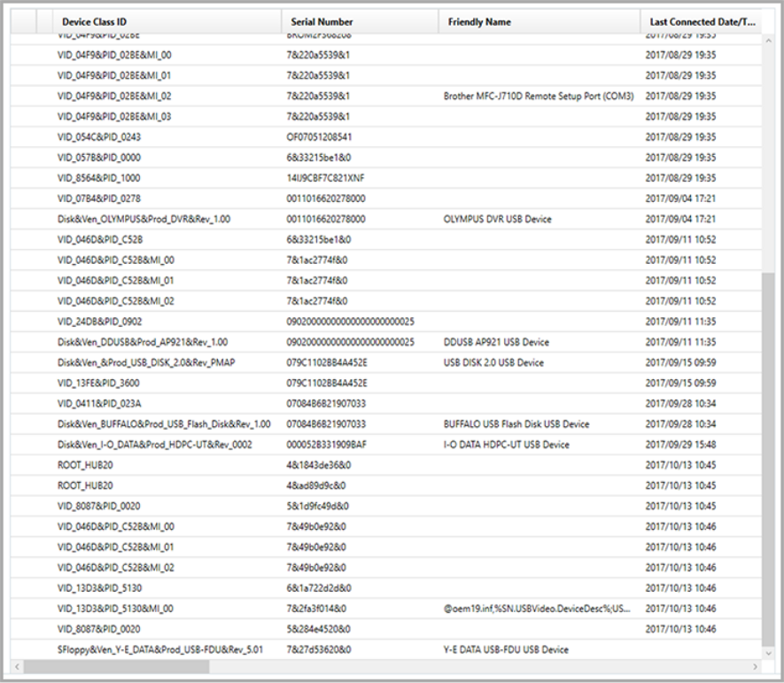Select the BUFFALO USB Flash Disk USB Device row

tap(516, 424)
